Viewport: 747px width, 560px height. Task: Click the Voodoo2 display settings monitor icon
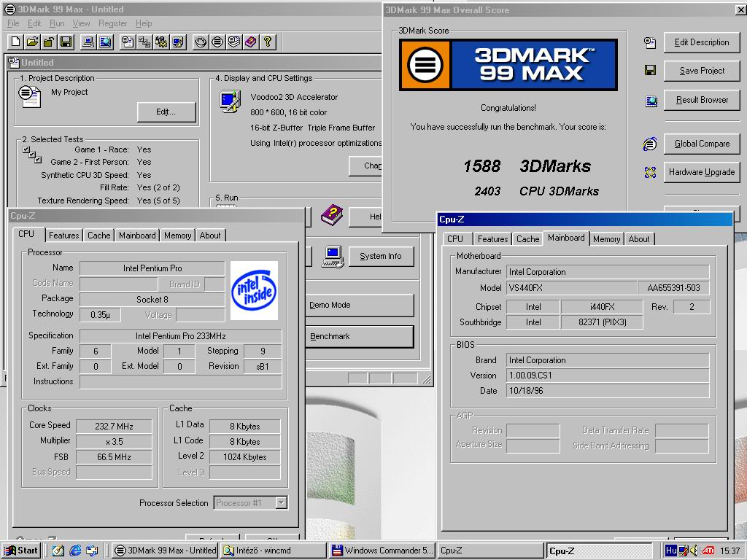[x=230, y=101]
